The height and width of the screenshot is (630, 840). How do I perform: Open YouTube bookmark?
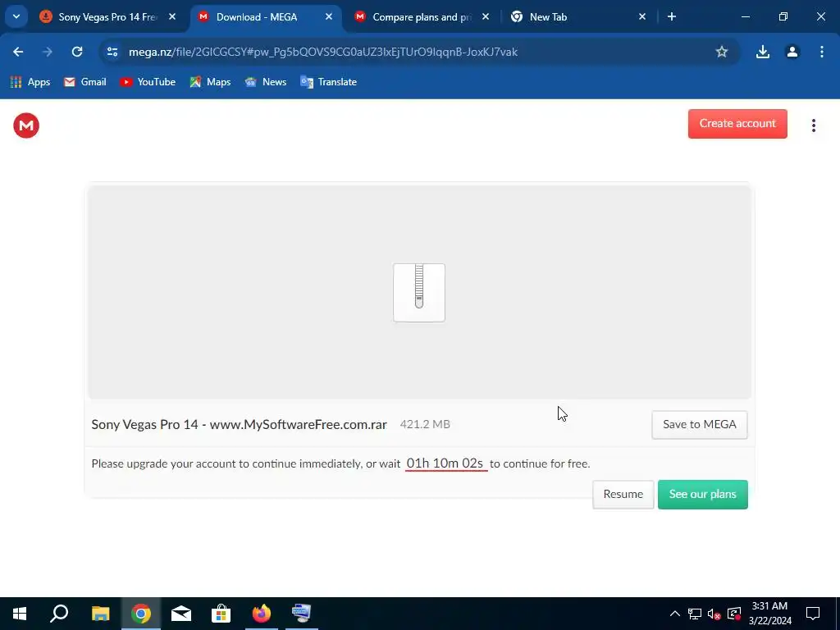tap(148, 82)
